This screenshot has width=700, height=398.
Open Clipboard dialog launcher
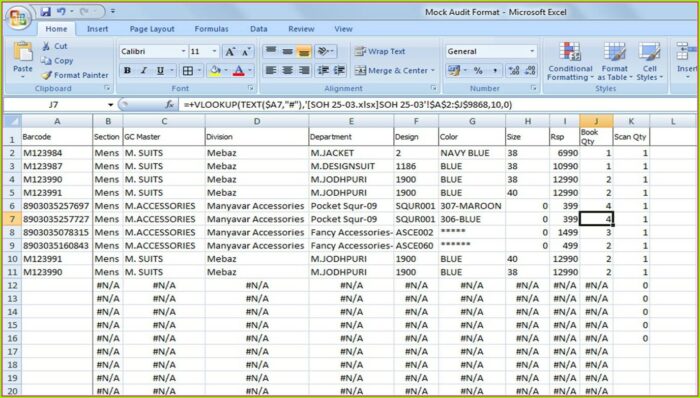[107, 88]
